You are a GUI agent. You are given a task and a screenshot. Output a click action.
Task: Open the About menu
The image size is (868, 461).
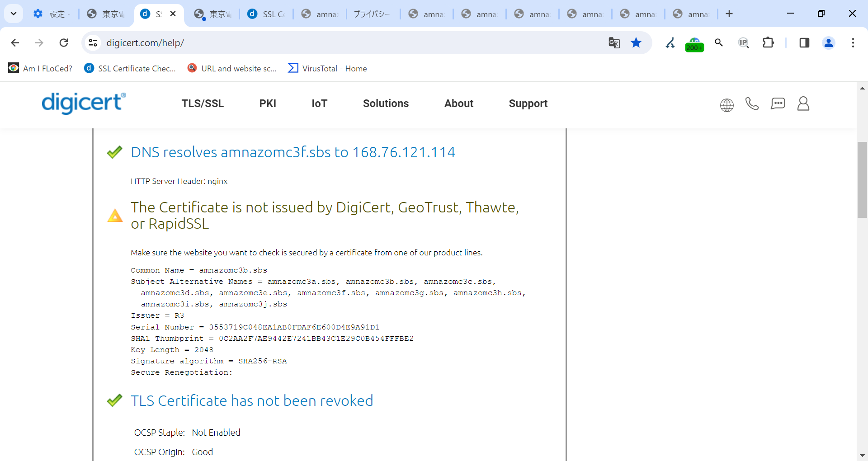(459, 103)
